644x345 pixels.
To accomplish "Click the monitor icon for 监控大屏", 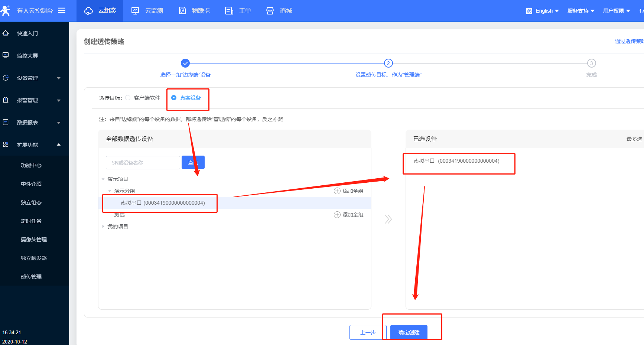I will click(6, 55).
